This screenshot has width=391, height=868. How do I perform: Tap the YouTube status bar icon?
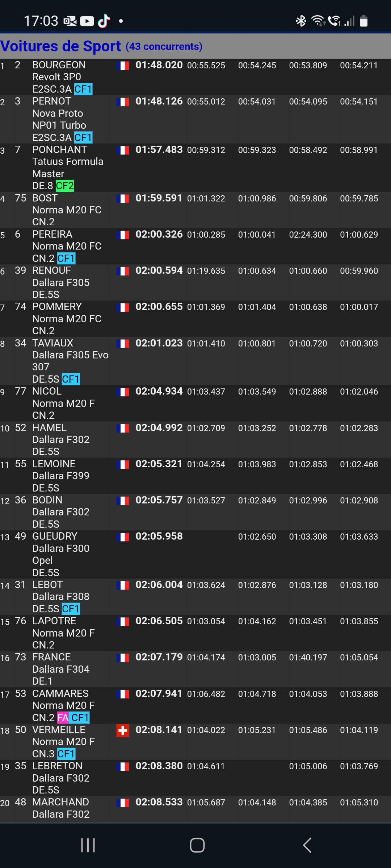[x=87, y=21]
